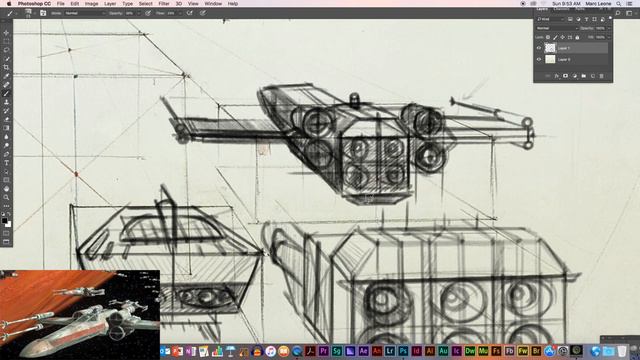Select the Dodge tool
640x360 pixels.
[x=6, y=145]
